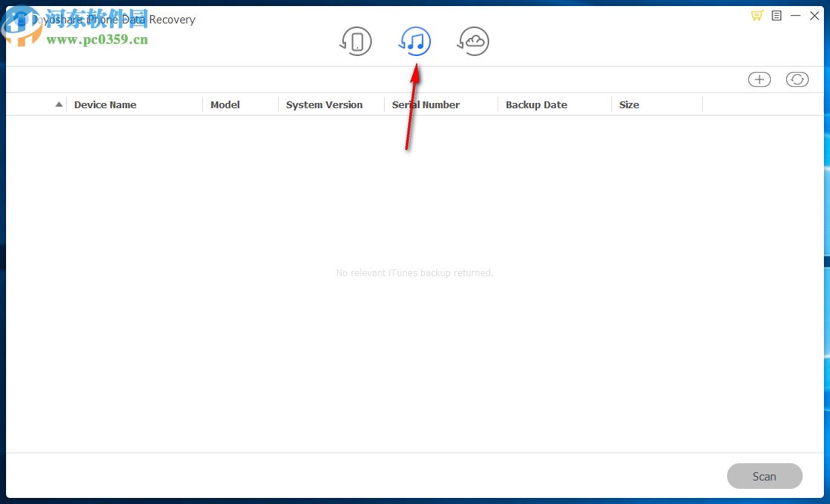This screenshot has width=830, height=504.
Task: Refresh the backup list with the refresh icon
Action: [x=797, y=79]
